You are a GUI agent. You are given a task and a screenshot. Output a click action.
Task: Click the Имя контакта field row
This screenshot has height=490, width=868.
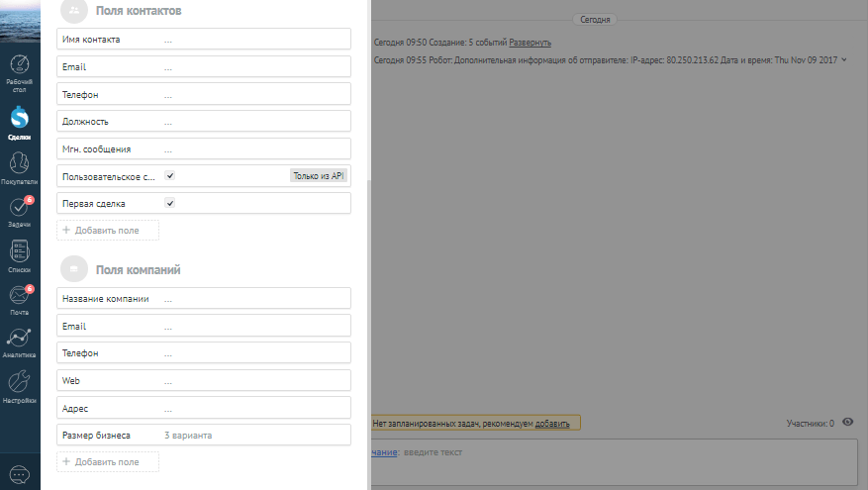pyautogui.click(x=205, y=40)
